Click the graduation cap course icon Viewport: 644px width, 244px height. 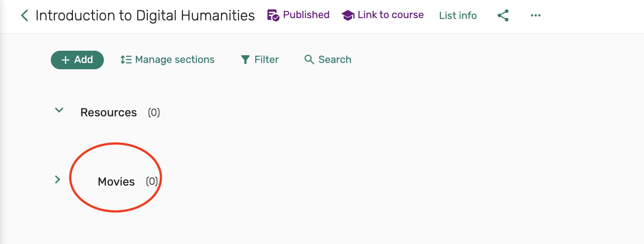click(x=348, y=15)
